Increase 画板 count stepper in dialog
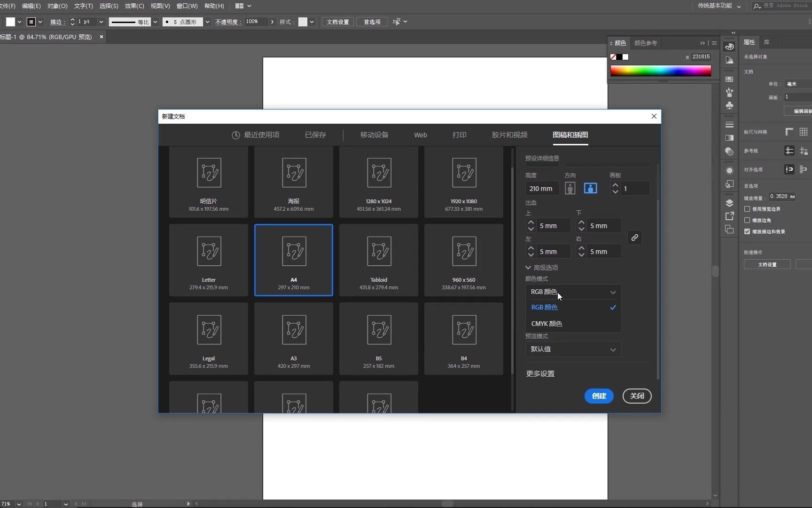This screenshot has height=508, width=812. click(x=615, y=185)
